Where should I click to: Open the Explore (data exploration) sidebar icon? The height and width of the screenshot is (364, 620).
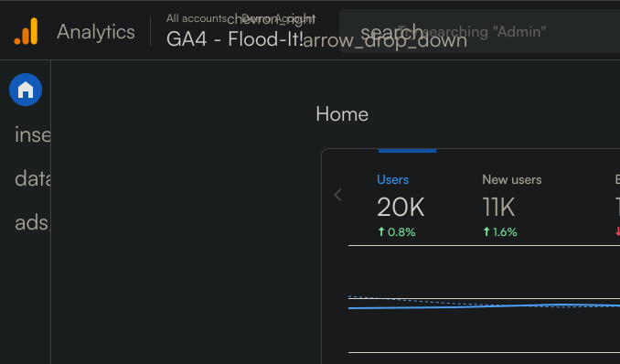tap(32, 178)
